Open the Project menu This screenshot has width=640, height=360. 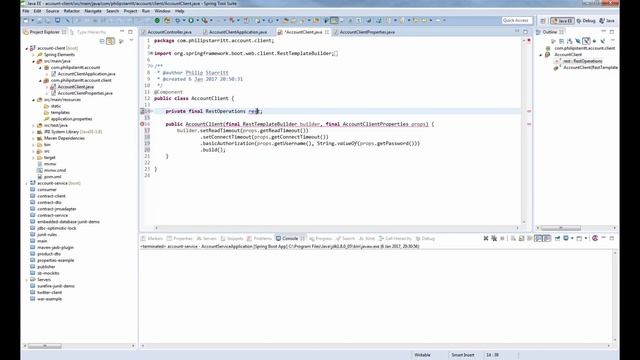point(130,11)
